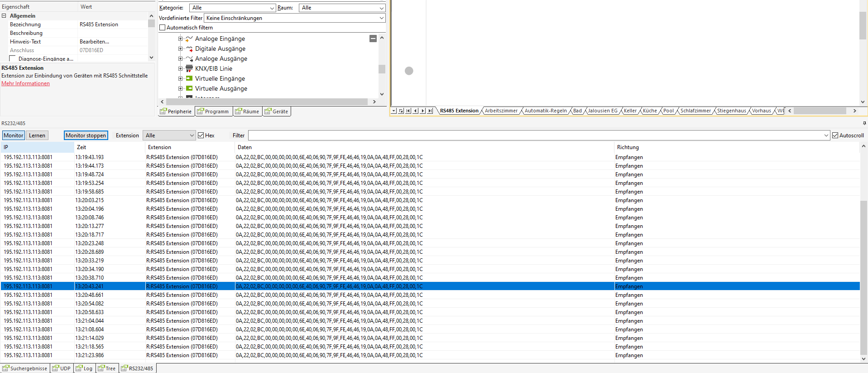
Task: Select the Virtuelle Eingänge green icon
Action: coord(189,78)
